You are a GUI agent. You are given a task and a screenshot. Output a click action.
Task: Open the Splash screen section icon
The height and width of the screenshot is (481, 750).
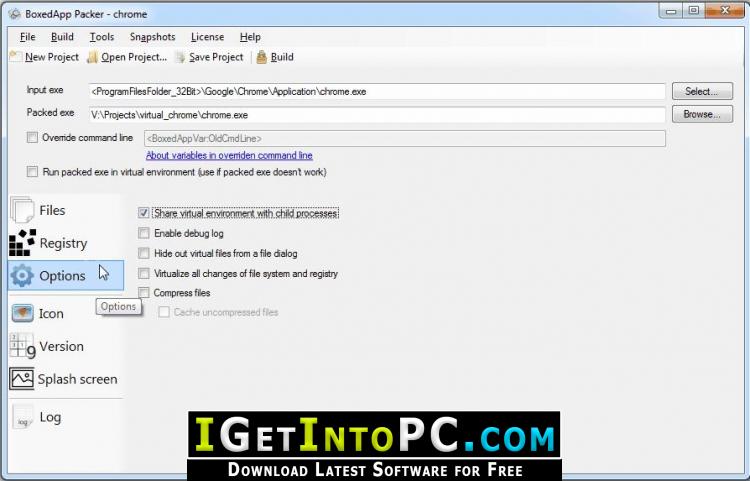point(22,379)
